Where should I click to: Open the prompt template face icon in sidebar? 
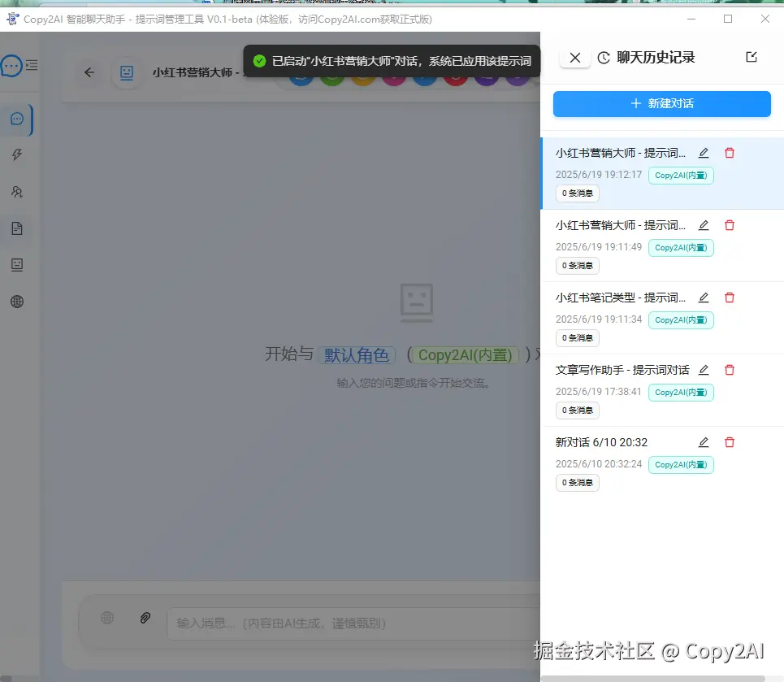17,265
